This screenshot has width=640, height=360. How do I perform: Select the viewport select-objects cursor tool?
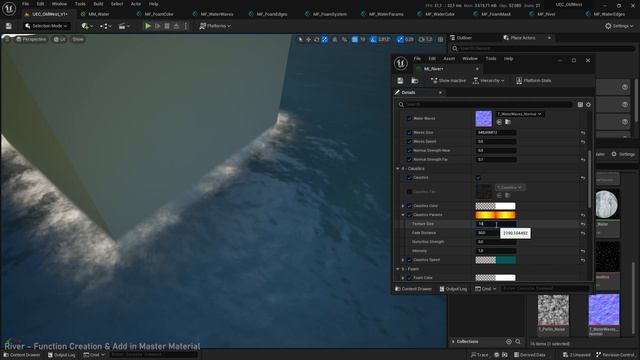(300, 39)
